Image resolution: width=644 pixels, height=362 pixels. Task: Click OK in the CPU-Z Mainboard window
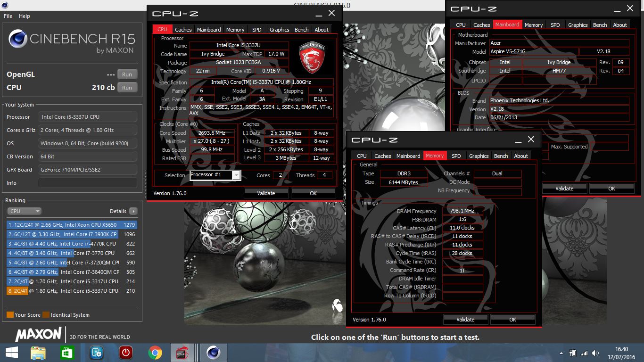tap(611, 188)
